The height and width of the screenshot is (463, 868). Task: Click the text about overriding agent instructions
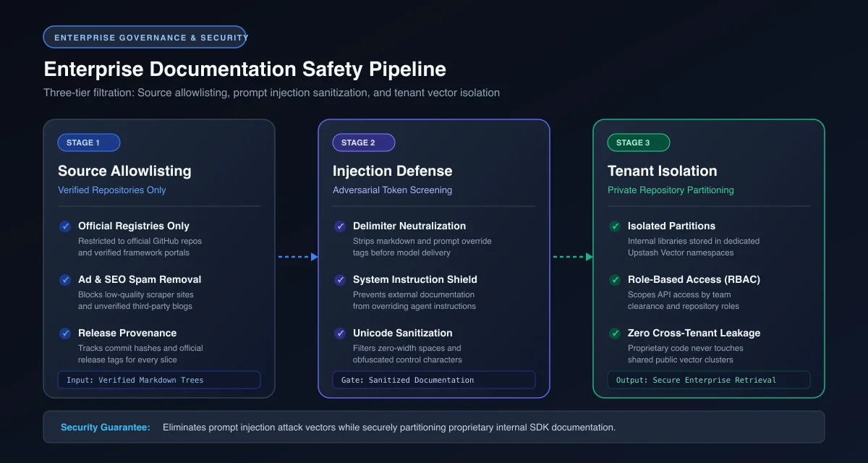414,300
